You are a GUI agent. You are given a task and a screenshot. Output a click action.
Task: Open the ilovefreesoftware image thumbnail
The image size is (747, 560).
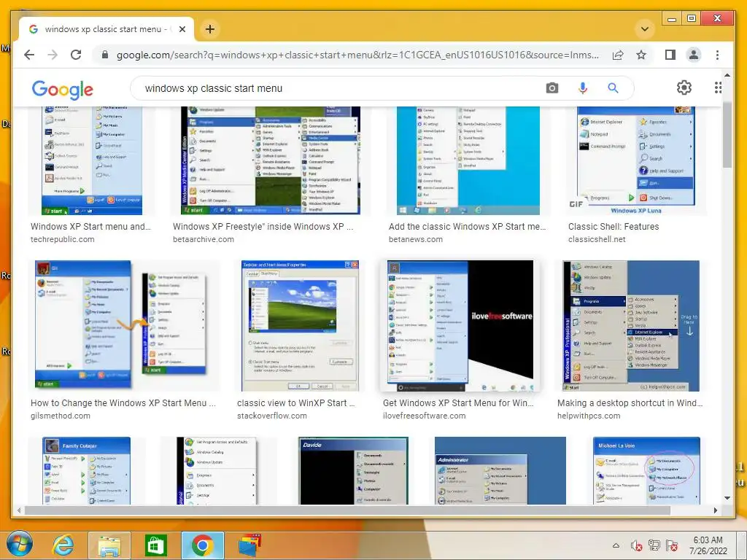(x=460, y=326)
